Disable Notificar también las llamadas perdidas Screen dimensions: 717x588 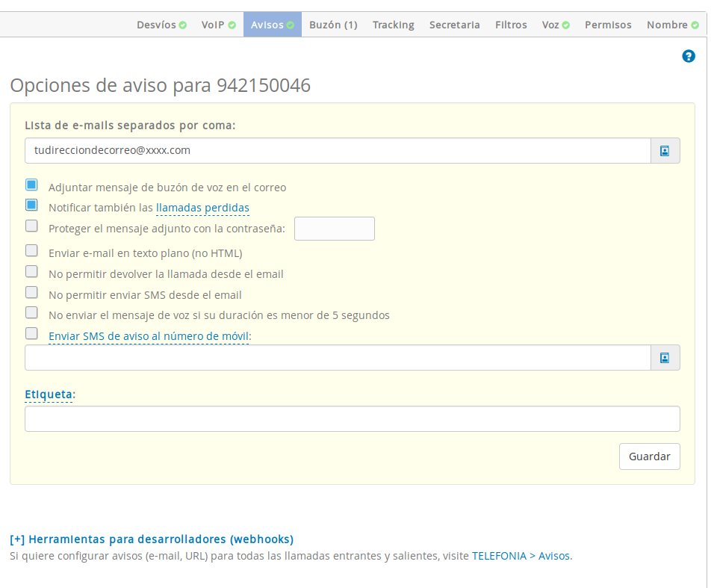click(31, 204)
